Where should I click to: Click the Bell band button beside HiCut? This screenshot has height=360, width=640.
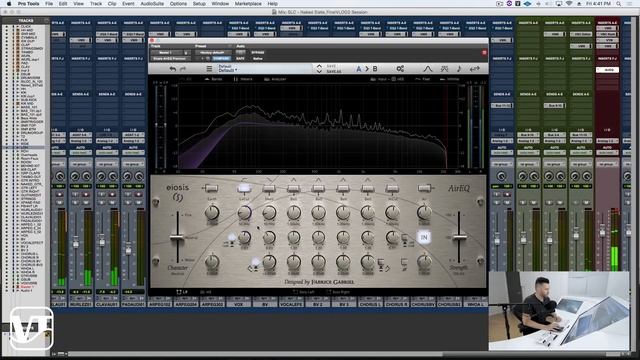367,188
